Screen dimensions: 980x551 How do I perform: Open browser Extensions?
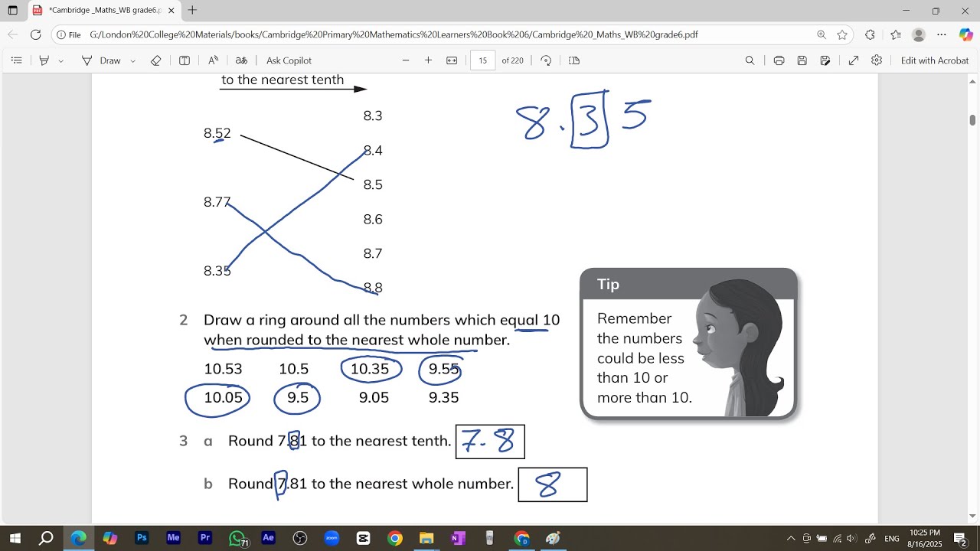pyautogui.click(x=870, y=34)
